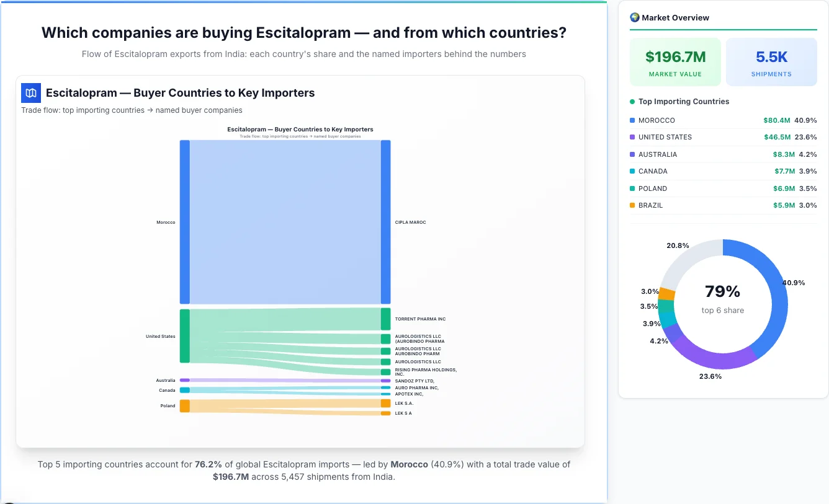Click the $196.7M Market Value card
Image resolution: width=829 pixels, height=504 pixels.
point(675,61)
